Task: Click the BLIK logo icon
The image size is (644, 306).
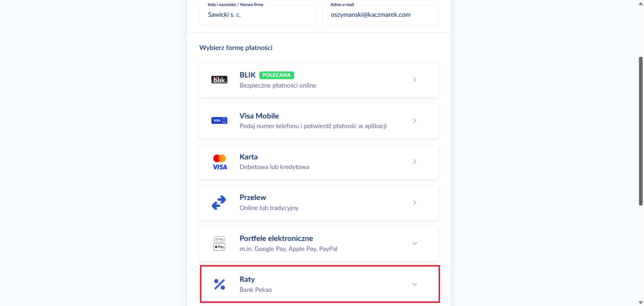Action: 219,80
